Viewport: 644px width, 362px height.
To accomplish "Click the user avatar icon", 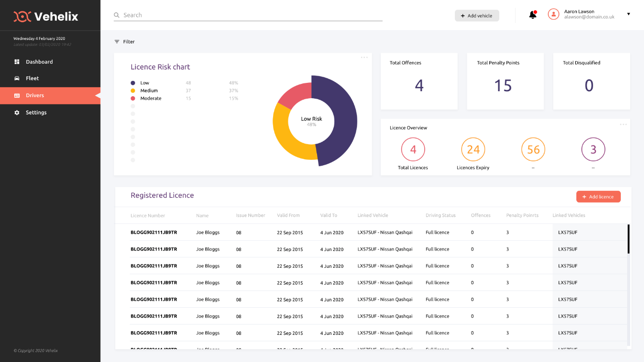I will click(553, 14).
